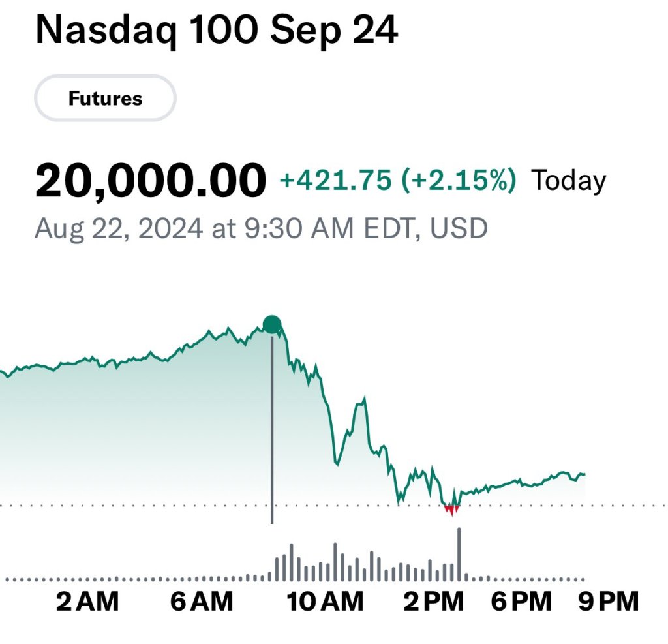This screenshot has height=644, width=668.
Task: Click the Futures pill button
Action: point(105,99)
